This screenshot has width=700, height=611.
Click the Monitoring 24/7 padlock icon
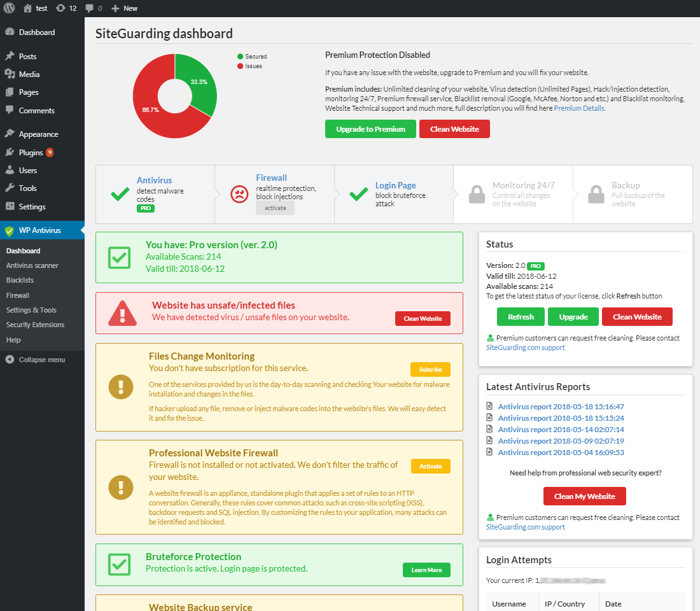click(x=477, y=194)
